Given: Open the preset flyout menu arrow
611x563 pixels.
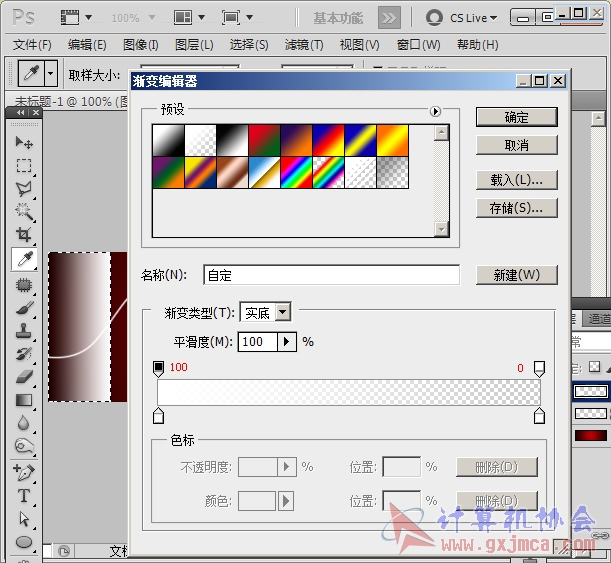Looking at the screenshot, I should click(435, 111).
